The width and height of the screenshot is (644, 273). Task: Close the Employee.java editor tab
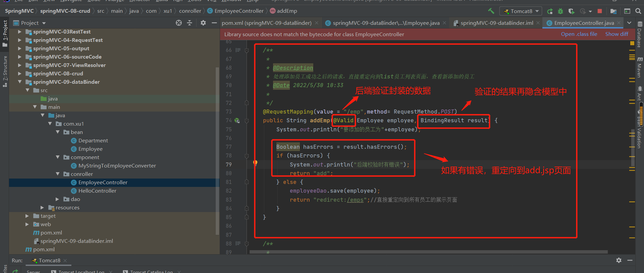pyautogui.click(x=444, y=23)
